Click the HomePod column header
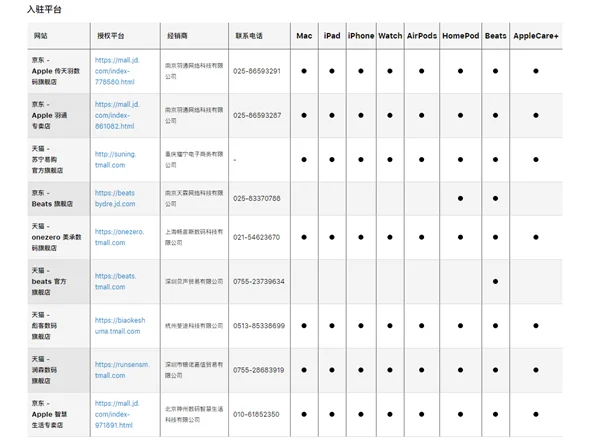 point(461,36)
